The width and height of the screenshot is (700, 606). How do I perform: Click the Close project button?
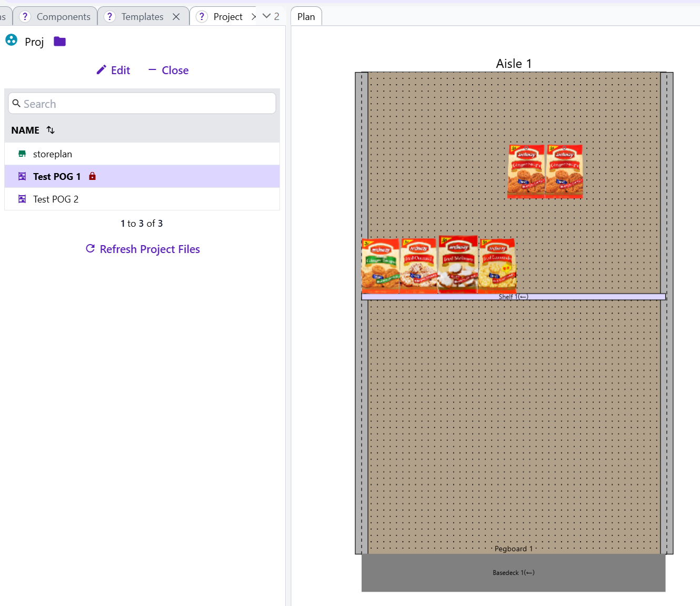click(x=168, y=70)
